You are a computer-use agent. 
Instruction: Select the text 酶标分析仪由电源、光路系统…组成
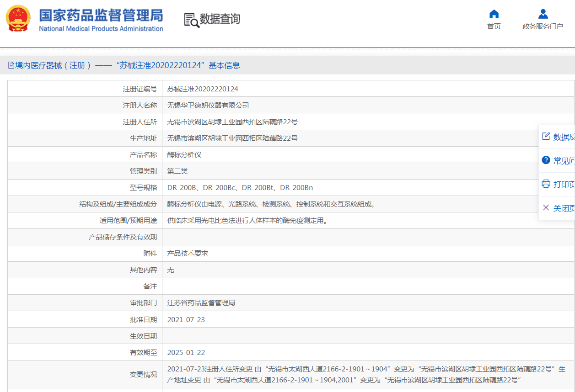tap(272, 204)
